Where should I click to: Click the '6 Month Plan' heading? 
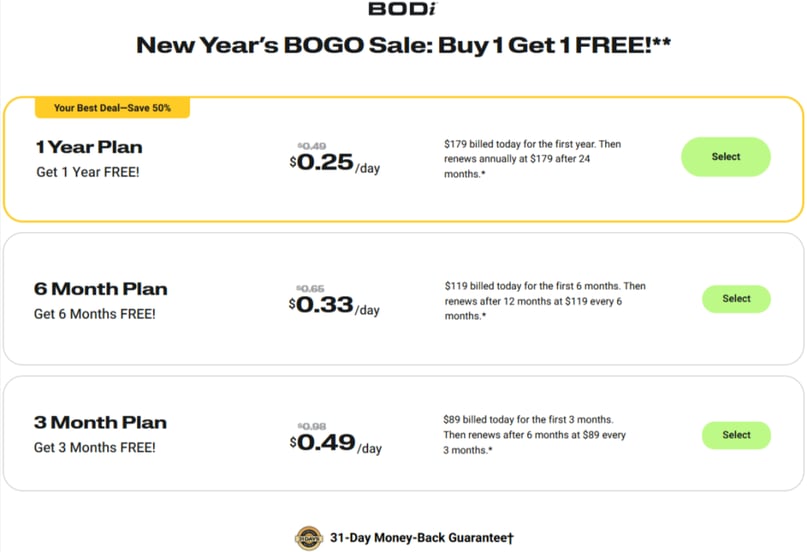pos(101,289)
